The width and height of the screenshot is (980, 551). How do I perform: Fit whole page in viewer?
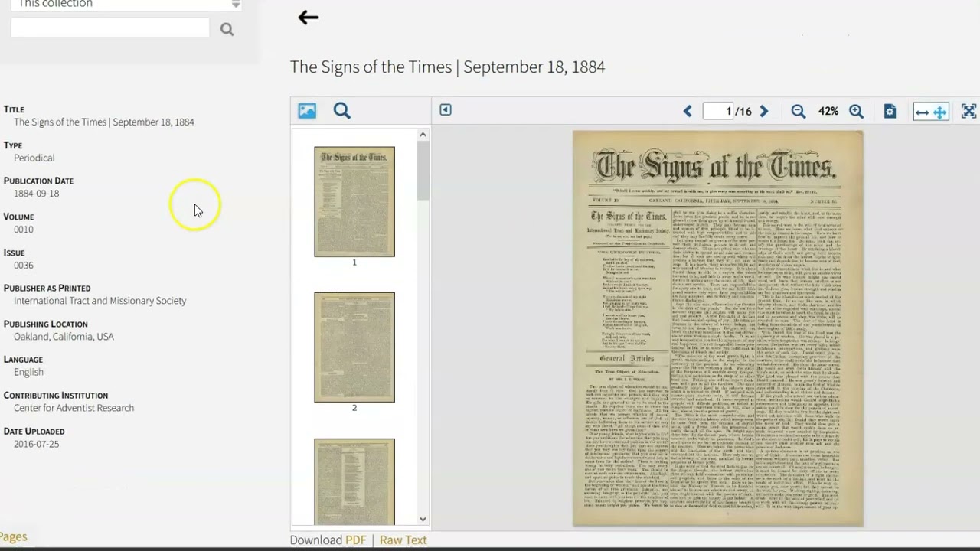pos(940,112)
